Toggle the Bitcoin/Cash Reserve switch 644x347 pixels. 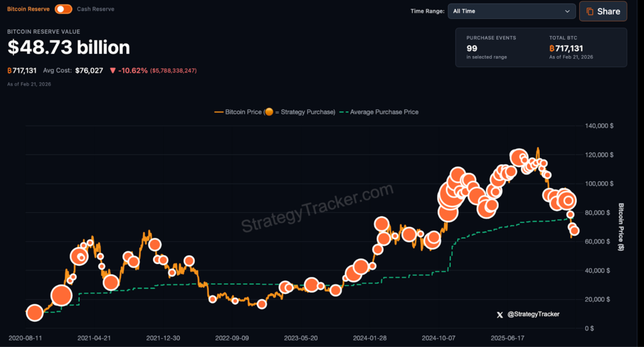tap(64, 9)
